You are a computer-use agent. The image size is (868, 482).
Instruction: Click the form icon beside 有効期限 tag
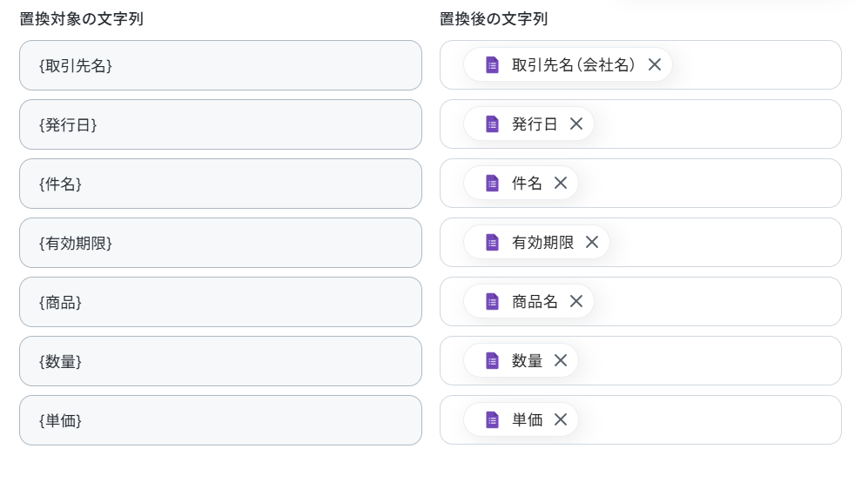pos(492,243)
